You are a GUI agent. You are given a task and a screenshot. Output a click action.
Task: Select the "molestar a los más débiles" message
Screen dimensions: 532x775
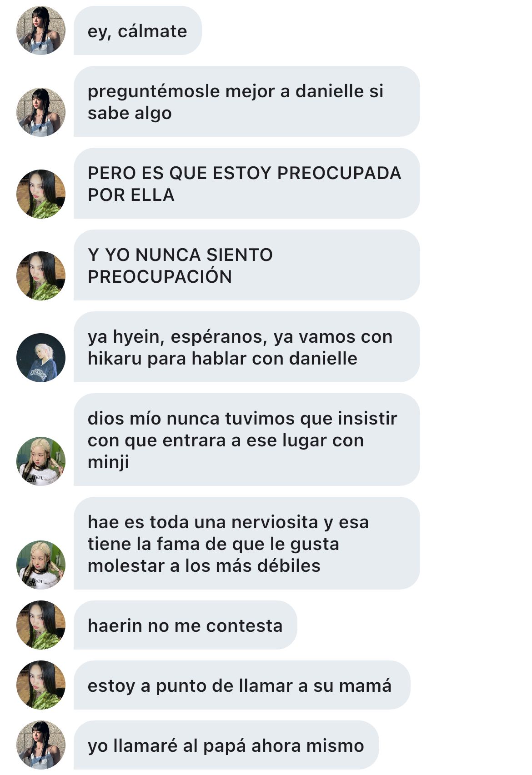click(x=247, y=543)
